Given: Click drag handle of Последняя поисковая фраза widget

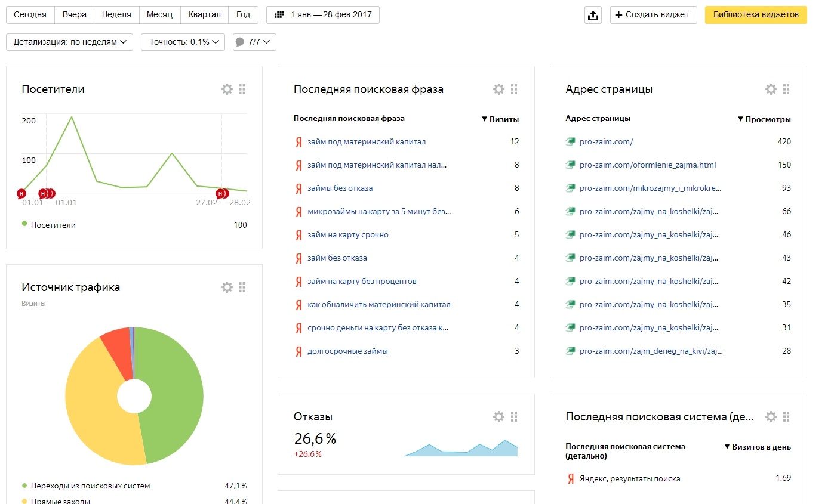Looking at the screenshot, I should click(x=514, y=89).
